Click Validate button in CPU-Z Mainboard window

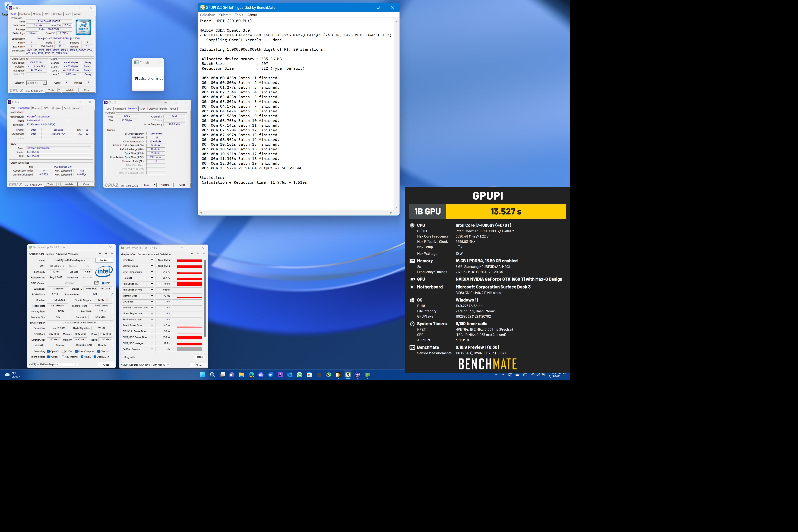click(x=69, y=185)
